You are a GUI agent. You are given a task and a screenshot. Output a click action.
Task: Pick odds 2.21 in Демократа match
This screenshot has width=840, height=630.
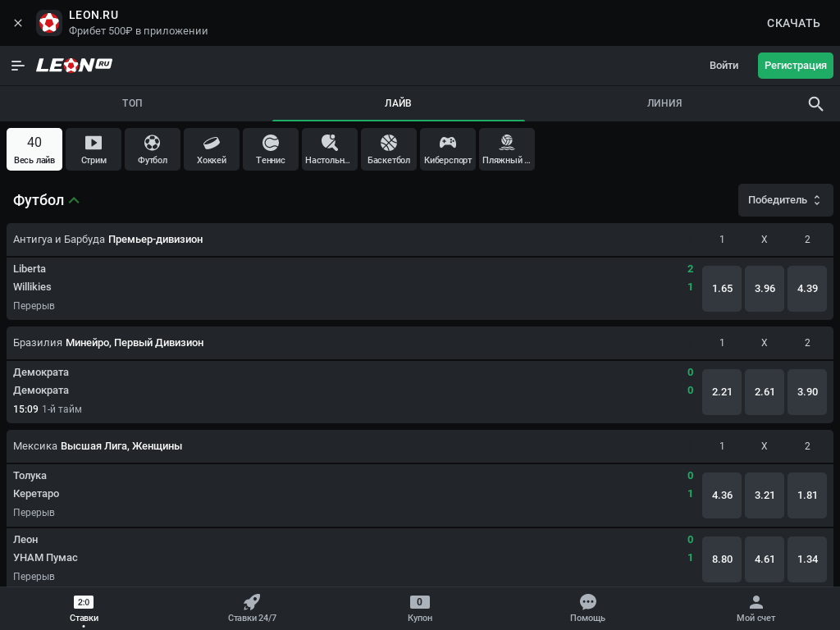(x=722, y=392)
